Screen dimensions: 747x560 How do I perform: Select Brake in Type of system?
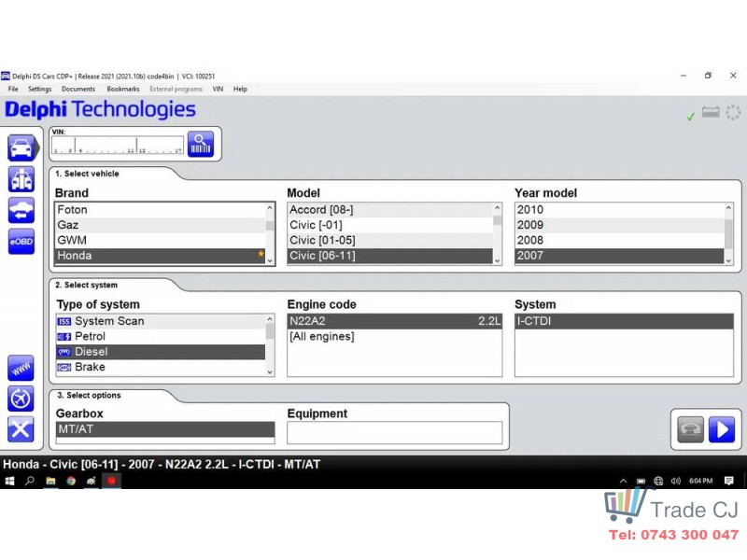161,367
